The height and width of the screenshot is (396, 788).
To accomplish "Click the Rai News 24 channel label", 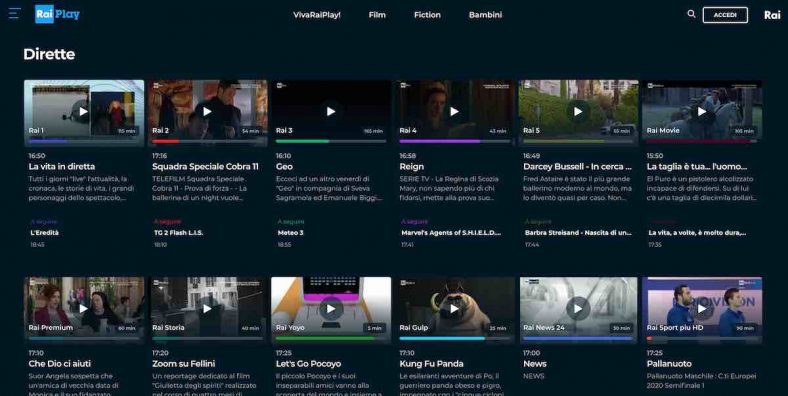I will pos(544,327).
